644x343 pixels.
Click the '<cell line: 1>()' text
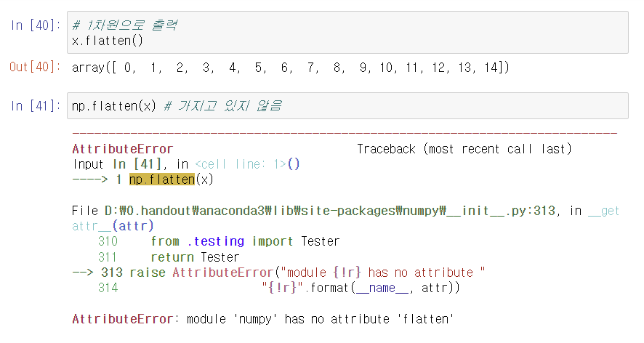[247, 164]
